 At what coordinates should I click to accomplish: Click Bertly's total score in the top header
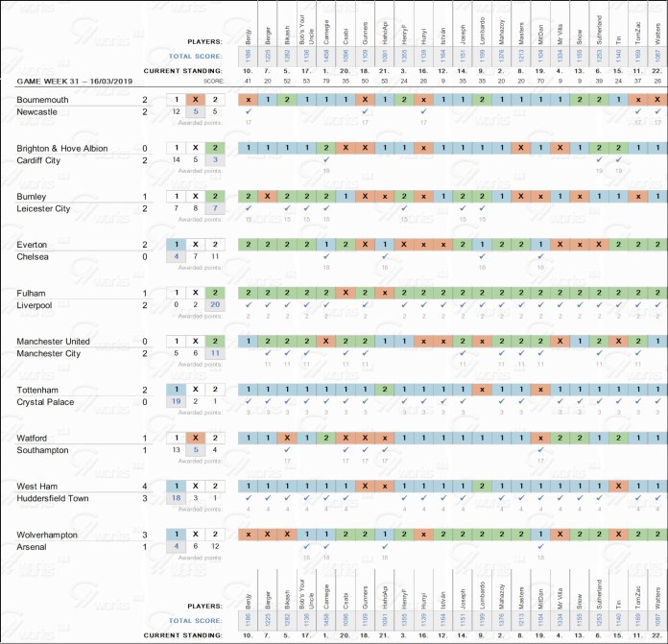249,57
